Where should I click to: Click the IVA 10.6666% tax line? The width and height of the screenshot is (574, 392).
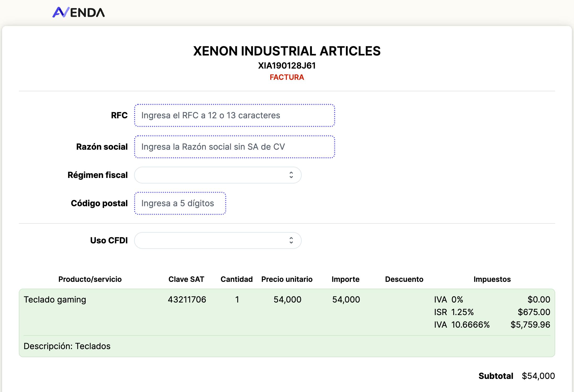(462, 325)
